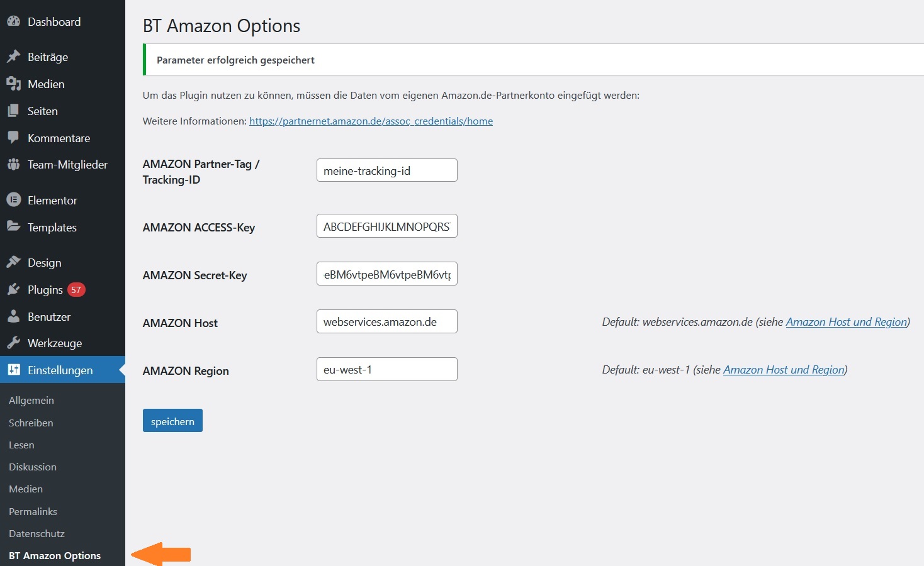Click the AMAZON Secret-Key field
This screenshot has height=566, width=924.
tap(386, 274)
